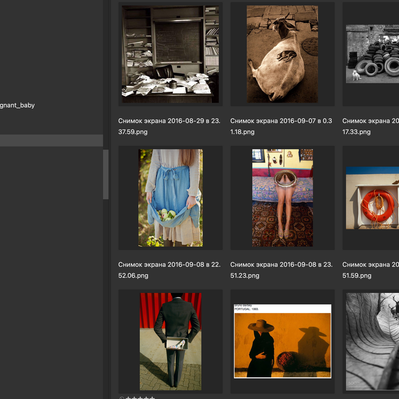
Task: Open the sidebar item ending in gnant_baby
Action: (17, 105)
